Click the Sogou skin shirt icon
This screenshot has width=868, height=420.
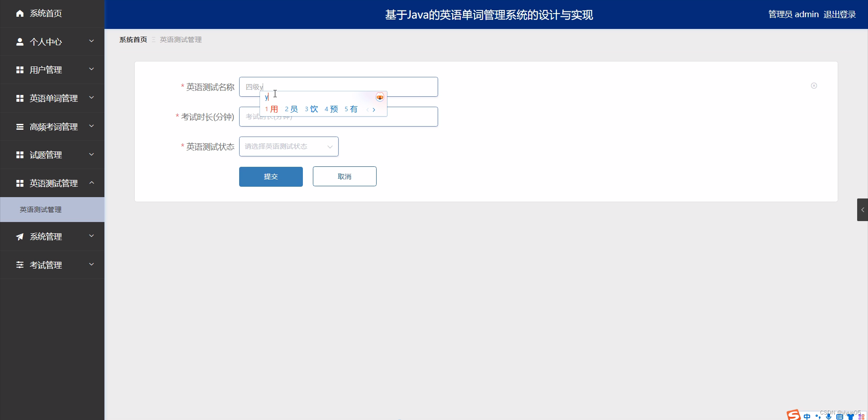click(850, 416)
